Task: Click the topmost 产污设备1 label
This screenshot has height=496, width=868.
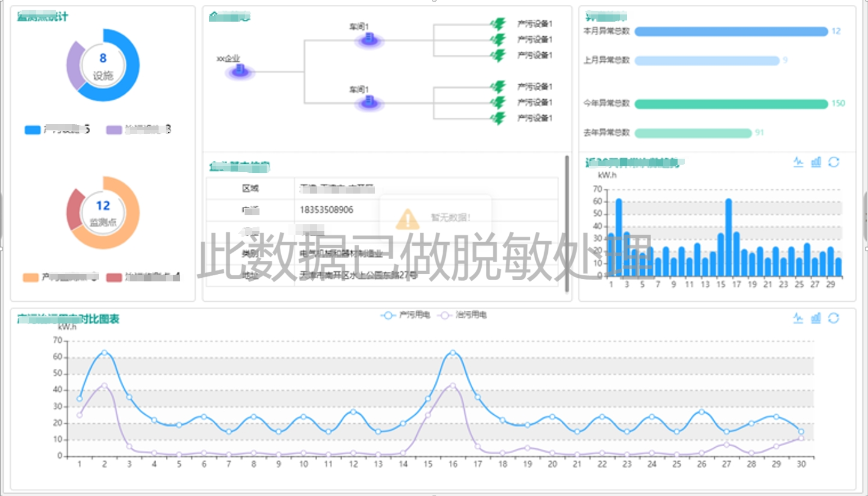Action: (535, 24)
